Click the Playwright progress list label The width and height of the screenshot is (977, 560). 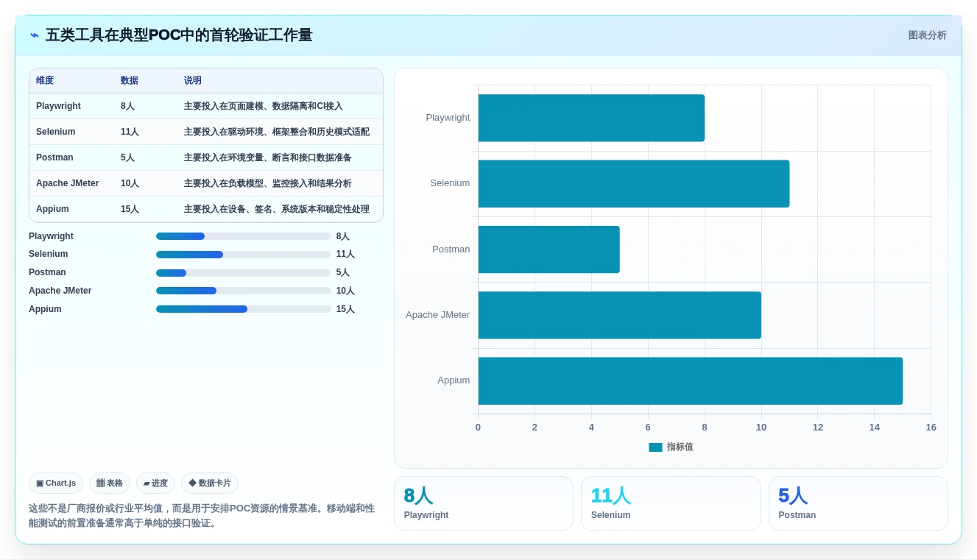tap(51, 236)
